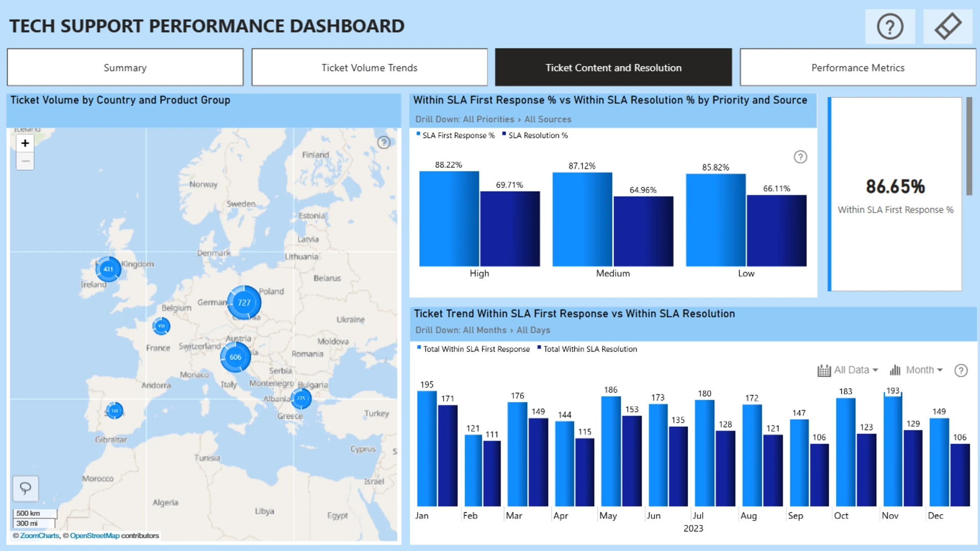Click the 727 cluster bubble on Germany
This screenshot has width=980, height=551.
tap(244, 303)
